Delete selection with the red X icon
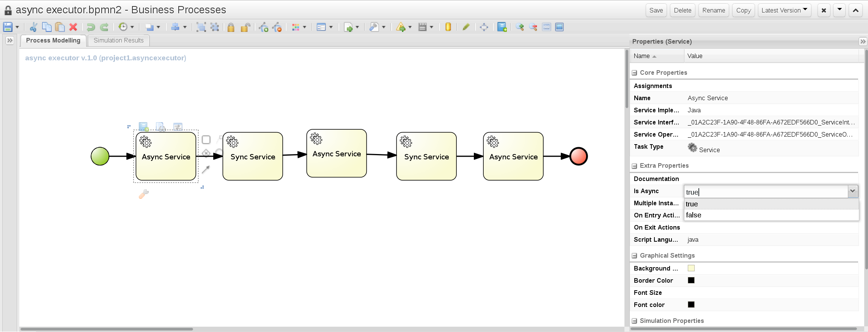 pos(73,27)
